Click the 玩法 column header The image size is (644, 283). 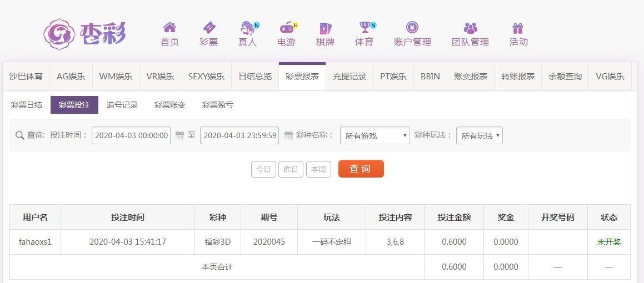pyautogui.click(x=332, y=218)
